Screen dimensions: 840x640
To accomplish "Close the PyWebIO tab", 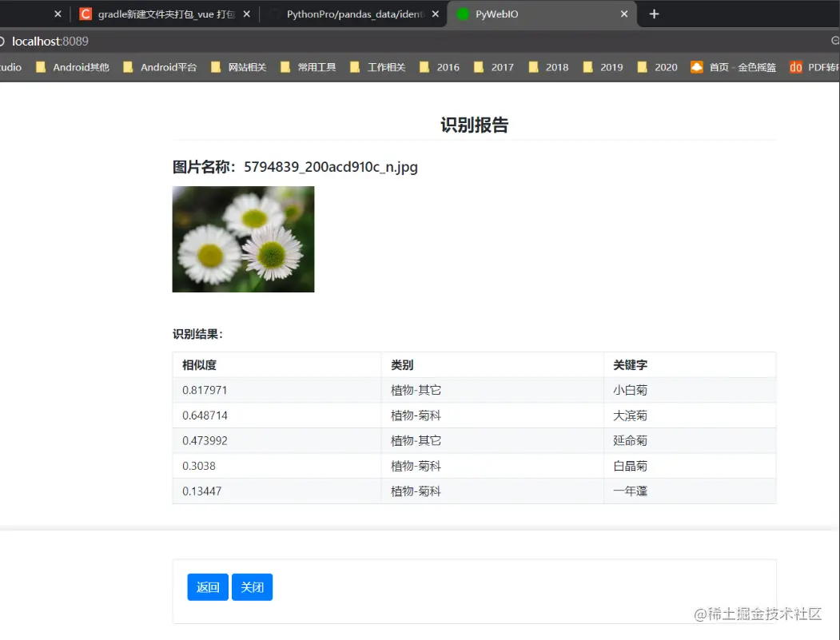I will (x=624, y=14).
